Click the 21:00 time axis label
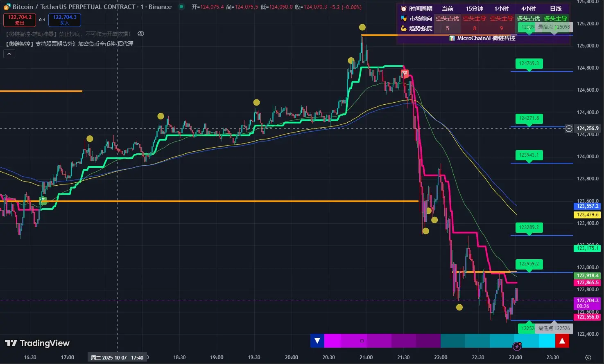Image resolution: width=604 pixels, height=364 pixels. click(x=366, y=357)
